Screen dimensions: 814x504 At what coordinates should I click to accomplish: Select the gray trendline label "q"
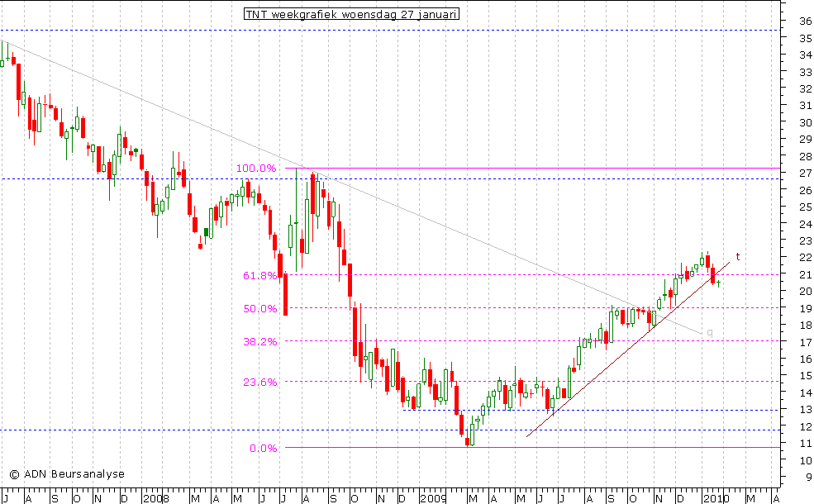(x=710, y=333)
